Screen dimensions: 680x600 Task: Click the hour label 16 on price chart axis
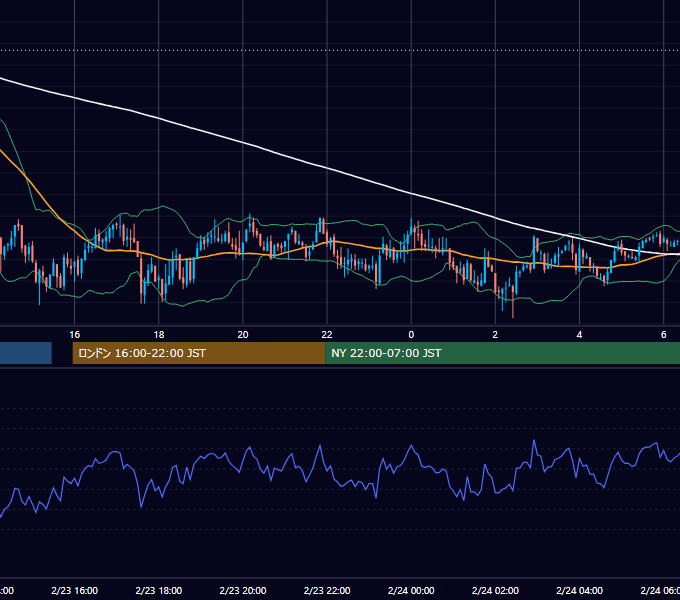pyautogui.click(x=75, y=335)
